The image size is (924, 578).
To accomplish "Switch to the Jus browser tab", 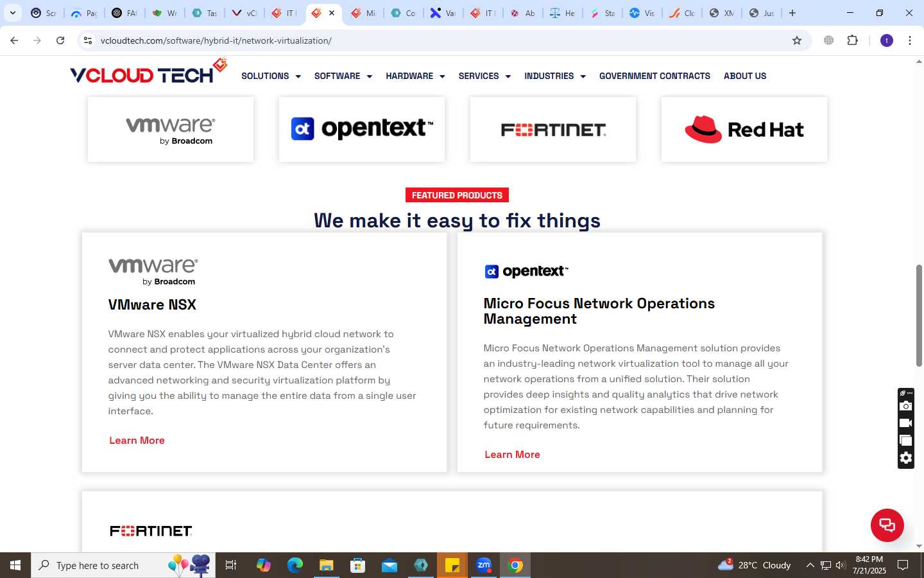I will click(762, 13).
